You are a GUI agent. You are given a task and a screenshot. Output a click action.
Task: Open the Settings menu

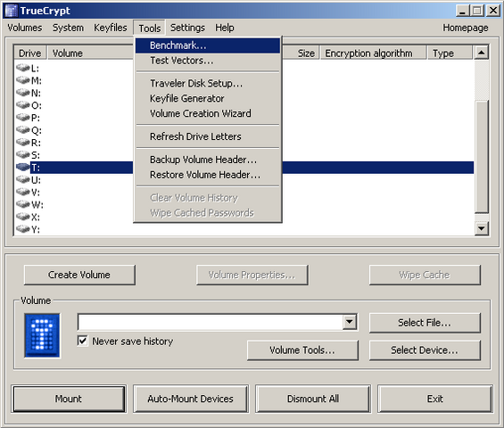187,28
